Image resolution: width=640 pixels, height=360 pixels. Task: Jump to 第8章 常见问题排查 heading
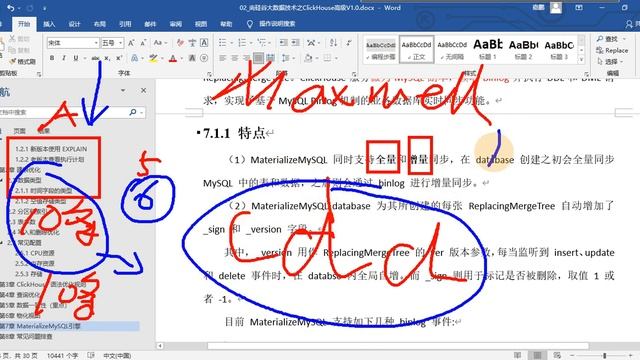[27, 336]
